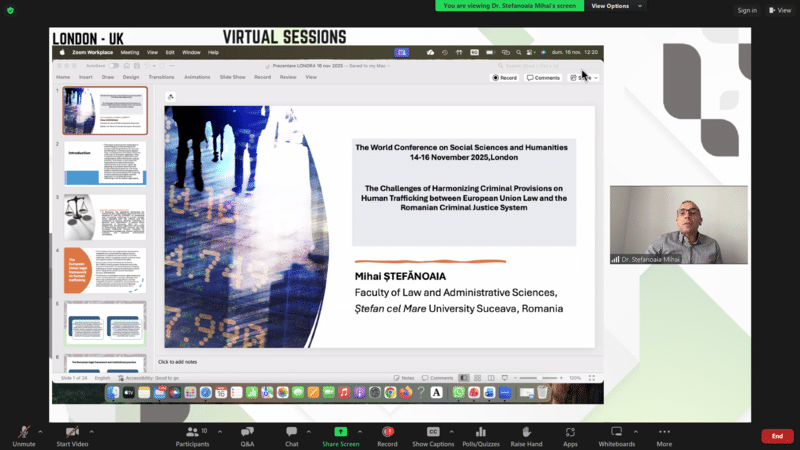Open Polls/Quizzes from the toolbar

481,435
